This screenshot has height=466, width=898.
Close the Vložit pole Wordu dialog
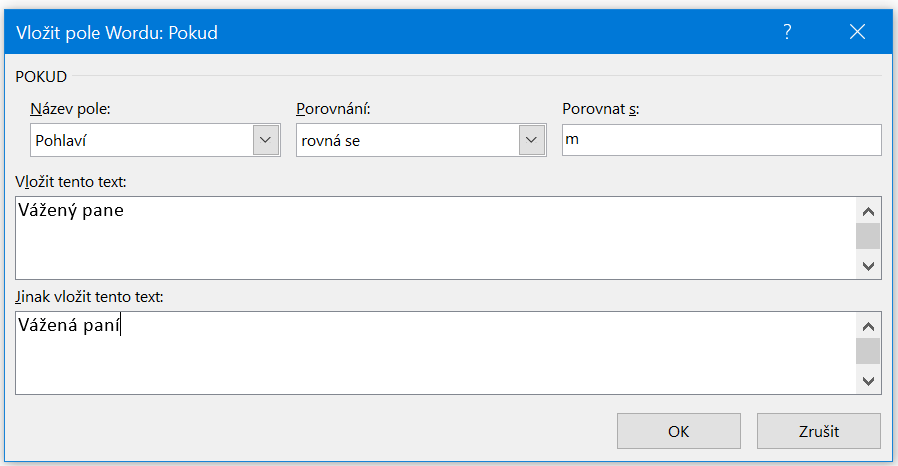click(857, 32)
